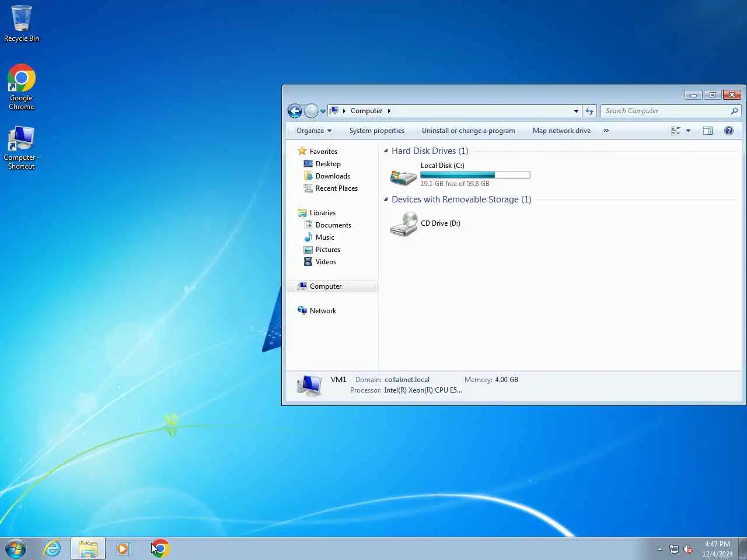Maximize the Computer window

click(713, 95)
